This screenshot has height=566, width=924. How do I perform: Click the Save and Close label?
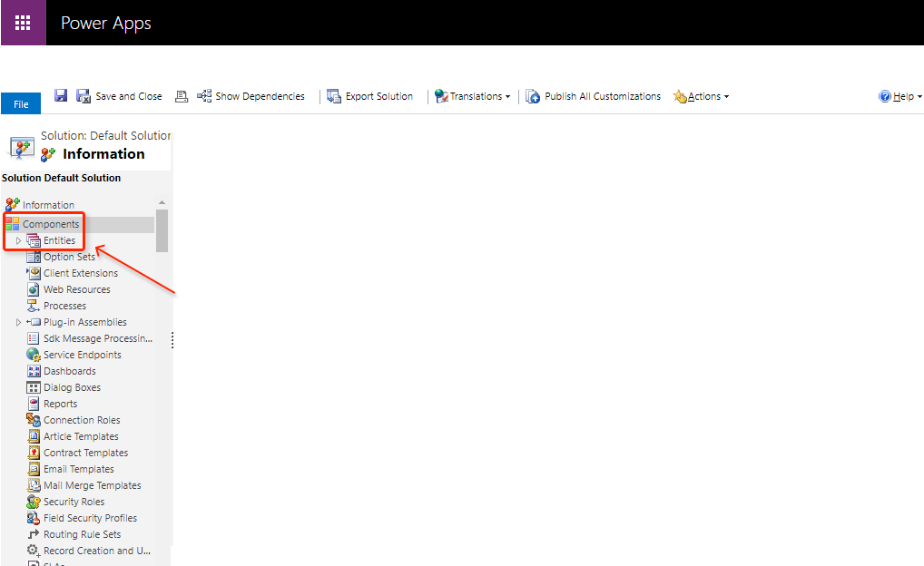[129, 96]
